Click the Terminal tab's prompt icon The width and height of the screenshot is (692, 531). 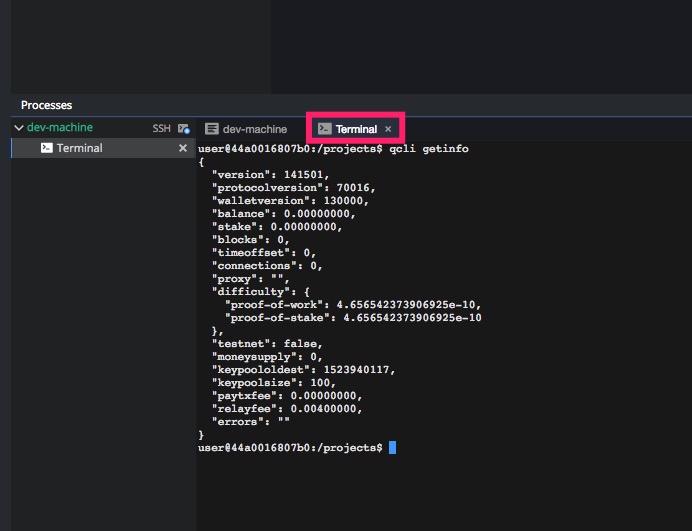coord(324,128)
